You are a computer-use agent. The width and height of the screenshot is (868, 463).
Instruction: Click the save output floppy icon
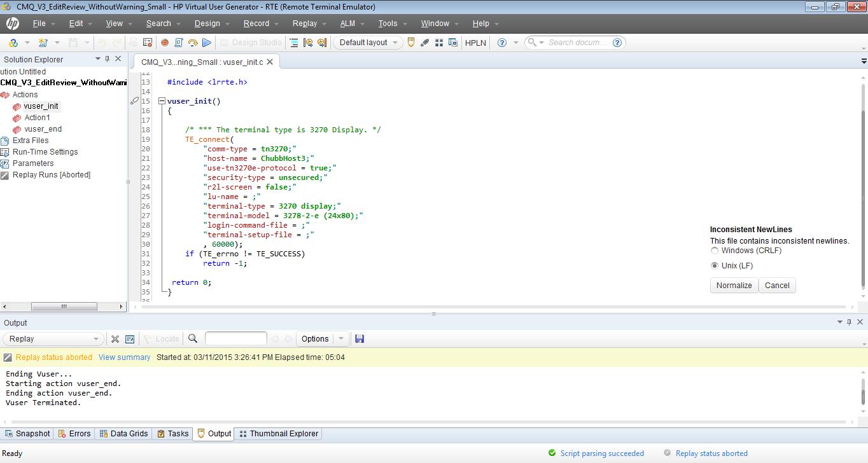click(x=360, y=339)
